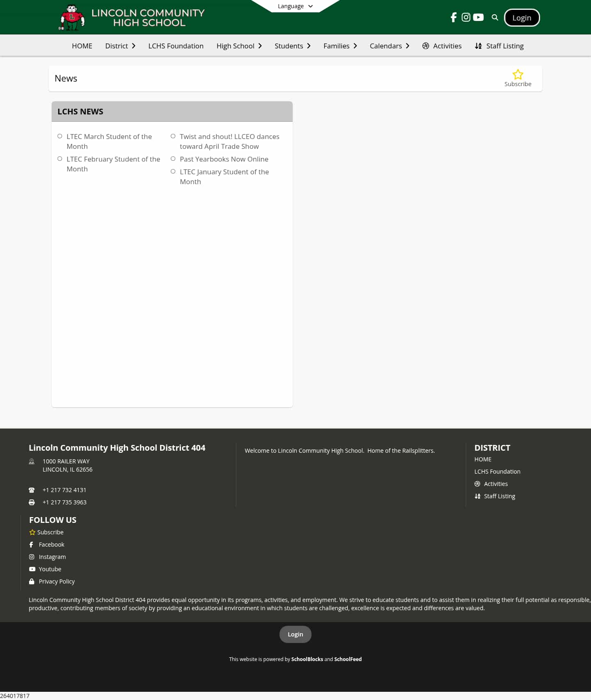Open Twist and shout LLCEO dances article
Image resolution: width=591 pixels, height=700 pixels.
pyautogui.click(x=229, y=141)
